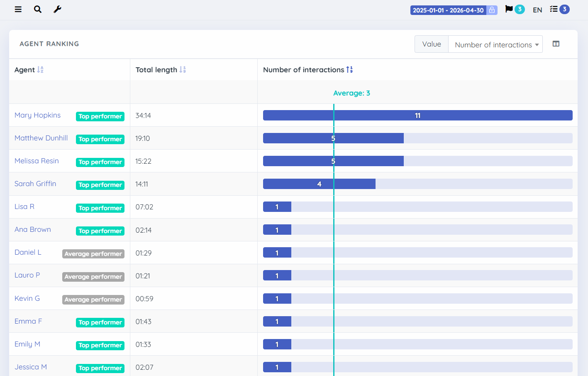This screenshot has height=376, width=588.
Task: Open Lauro P agent profile
Action: [x=27, y=275]
